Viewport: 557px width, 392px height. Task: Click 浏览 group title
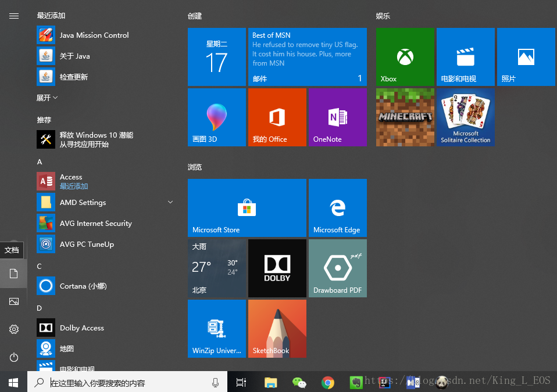(x=195, y=167)
